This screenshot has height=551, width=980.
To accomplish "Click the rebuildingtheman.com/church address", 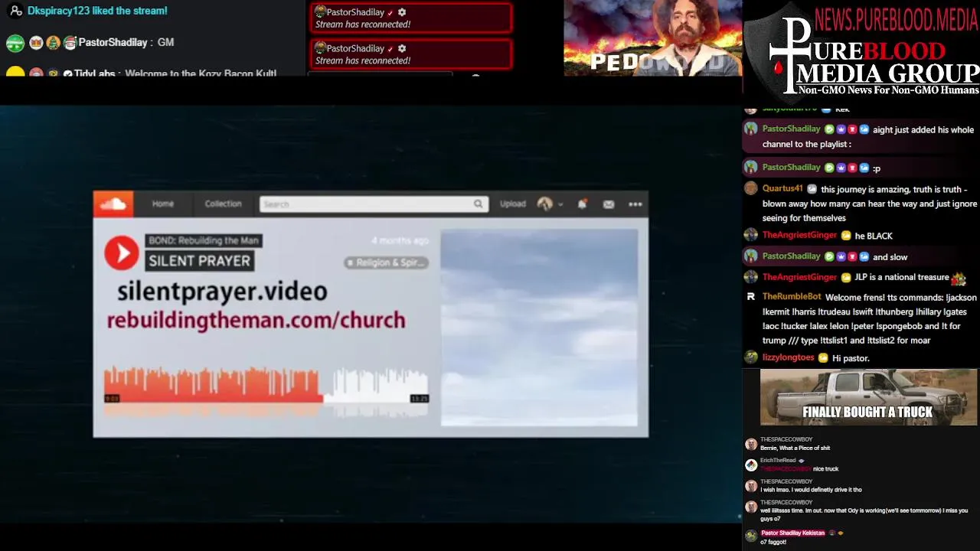I will [256, 321].
